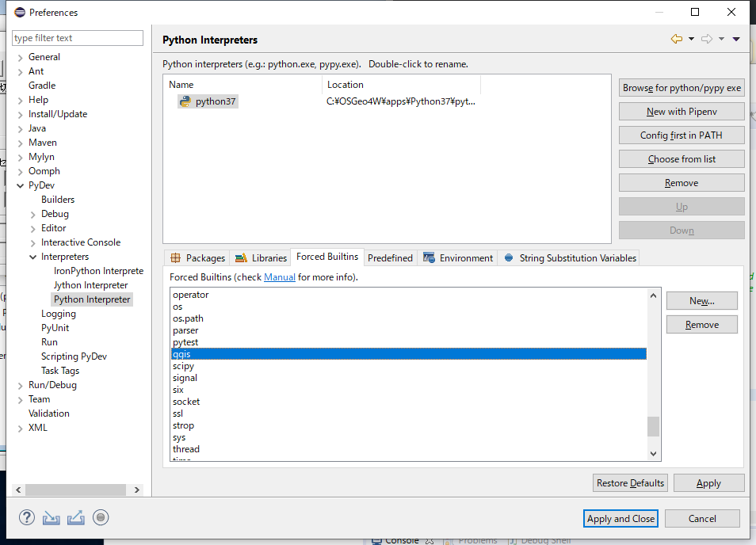Image resolution: width=756 pixels, height=545 pixels.
Task: Click the oomph record preferences icon
Action: pyautogui.click(x=101, y=518)
